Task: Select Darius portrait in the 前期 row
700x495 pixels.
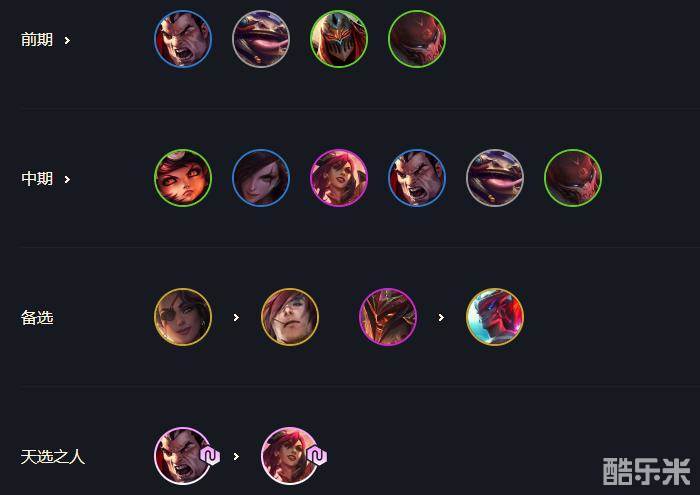Action: click(183, 39)
